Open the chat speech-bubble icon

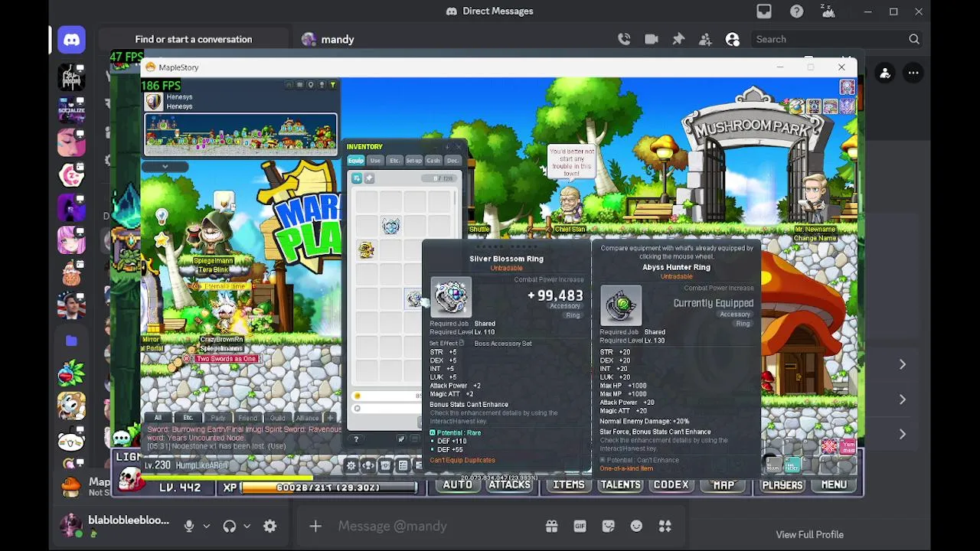(122, 438)
